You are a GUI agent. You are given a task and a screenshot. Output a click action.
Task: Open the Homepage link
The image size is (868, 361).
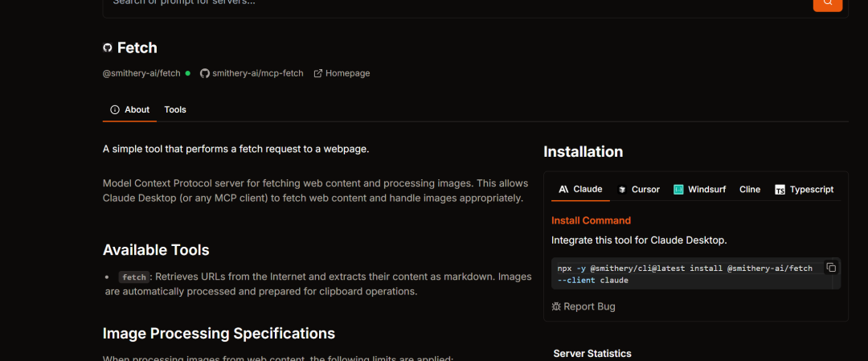[347, 73]
